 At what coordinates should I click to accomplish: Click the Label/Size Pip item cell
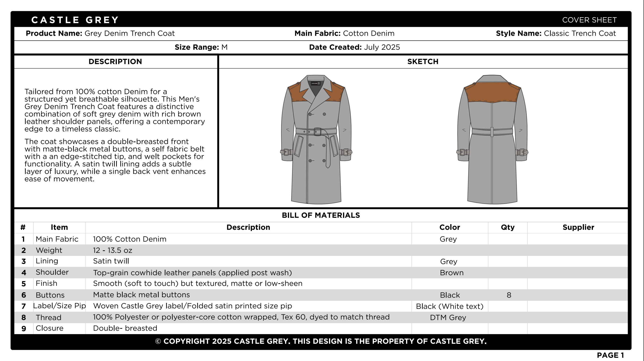60,306
